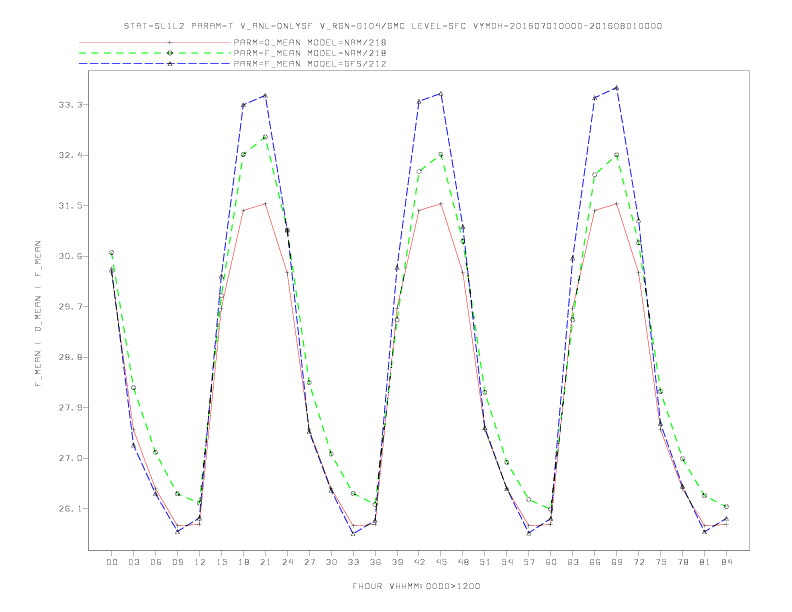The height and width of the screenshot is (612, 792).
Task: Click x-axis forecast hour label 72
Action: (x=638, y=562)
